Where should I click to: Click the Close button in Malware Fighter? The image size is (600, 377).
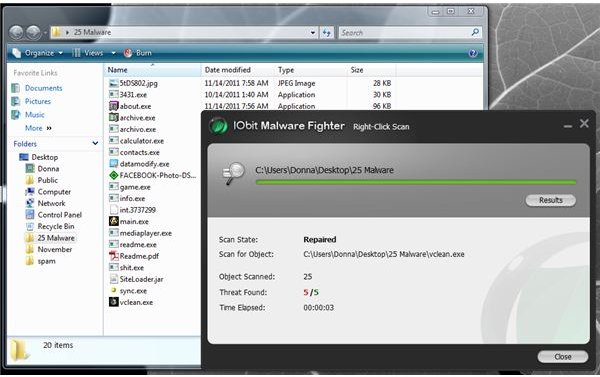562,356
